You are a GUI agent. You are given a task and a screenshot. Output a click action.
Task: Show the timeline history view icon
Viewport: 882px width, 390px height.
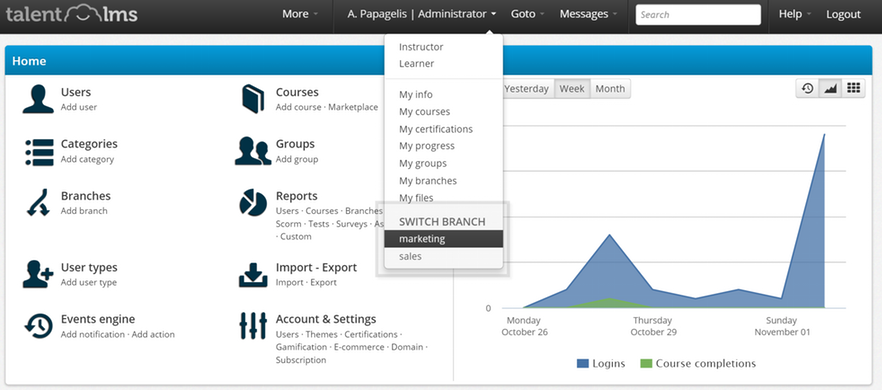[x=808, y=88]
